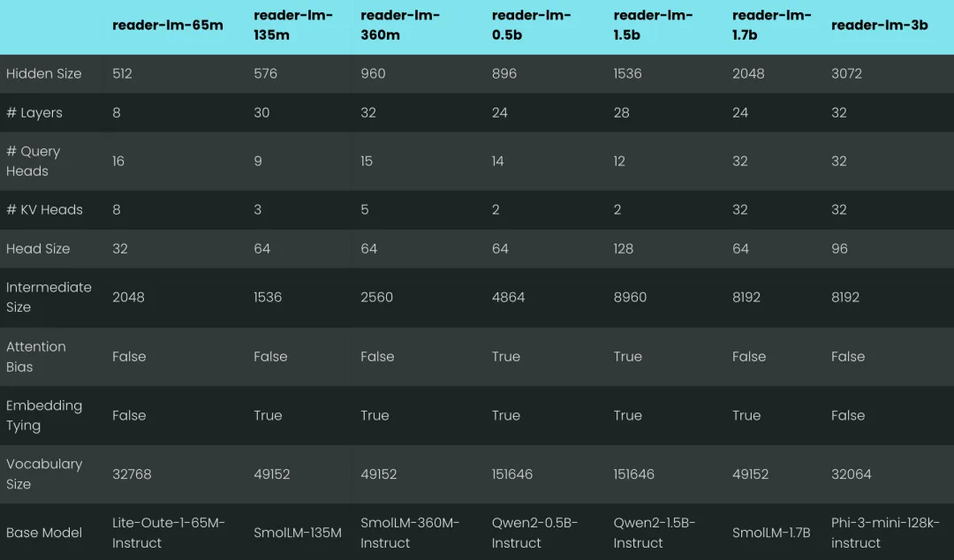Click the reader-lm-1.5b column header
This screenshot has height=560, width=954.
click(653, 25)
